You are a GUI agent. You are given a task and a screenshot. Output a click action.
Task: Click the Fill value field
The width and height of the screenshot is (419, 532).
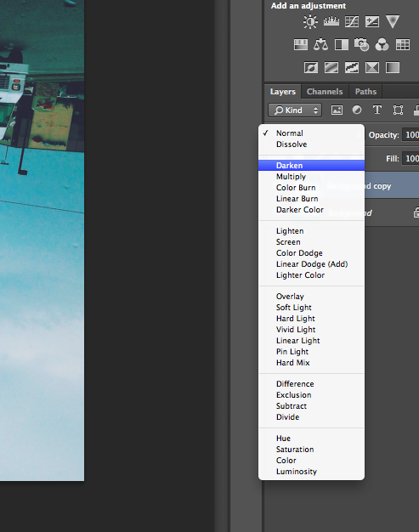pyautogui.click(x=411, y=158)
